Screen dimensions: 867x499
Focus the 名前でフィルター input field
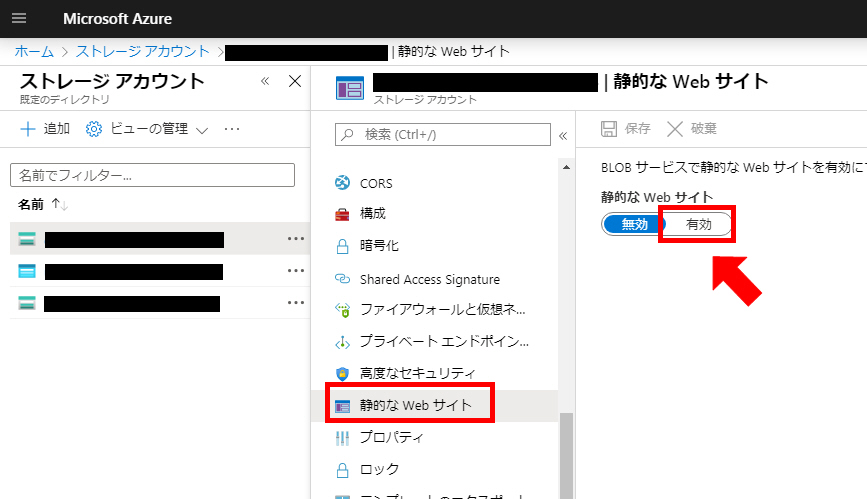click(x=153, y=175)
